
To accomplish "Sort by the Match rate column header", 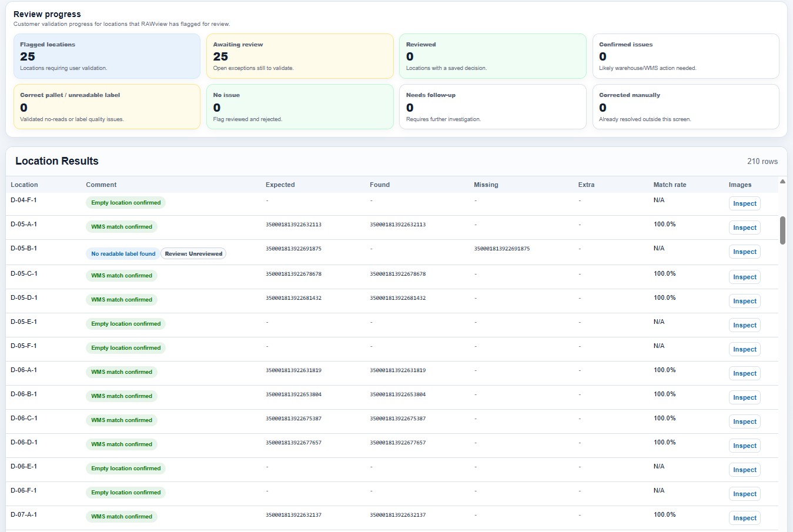I will click(670, 185).
